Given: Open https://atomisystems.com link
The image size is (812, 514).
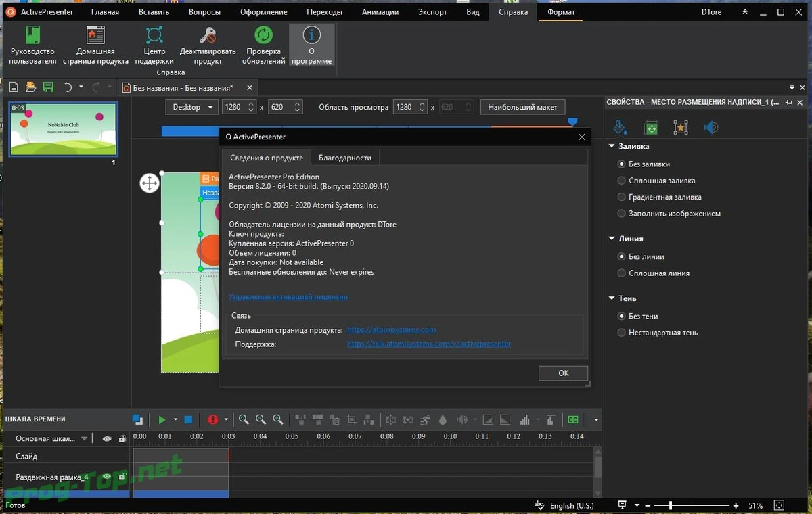Looking at the screenshot, I should click(x=391, y=330).
